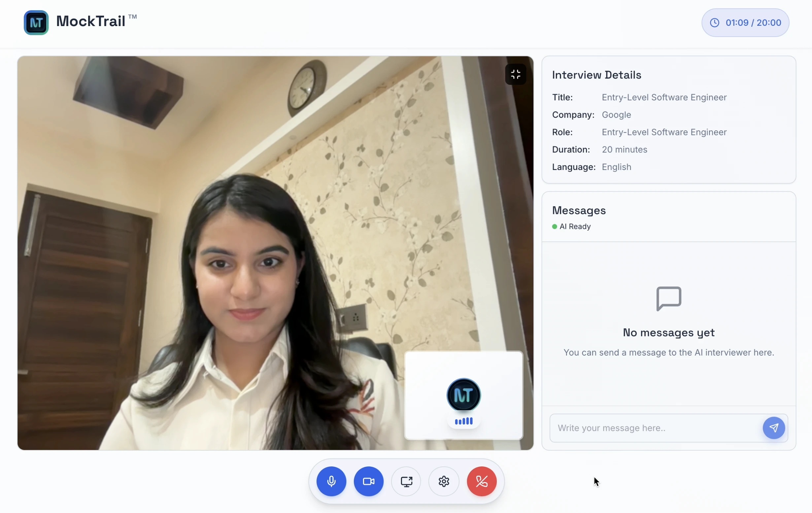Select the AI interviewer thumbnail
This screenshot has height=513, width=812.
click(x=464, y=395)
